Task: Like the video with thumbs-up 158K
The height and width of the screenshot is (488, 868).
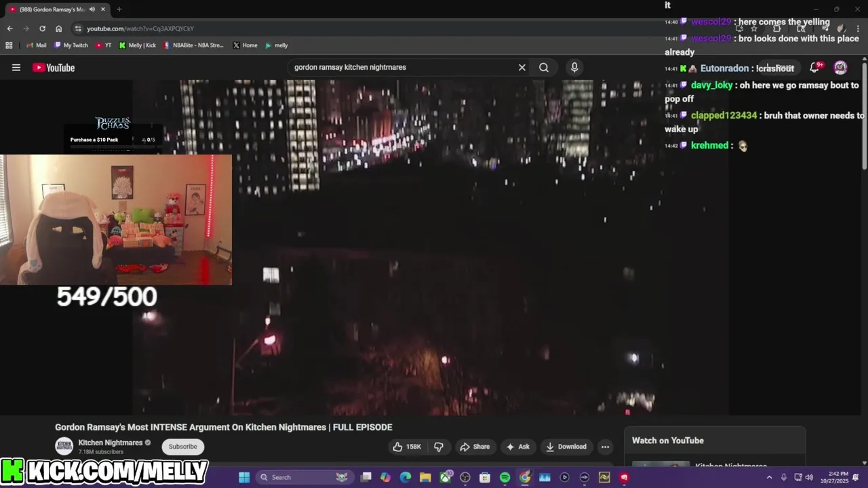Action: [407, 447]
